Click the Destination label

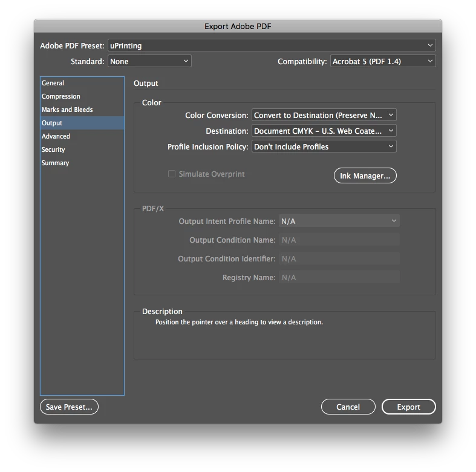tap(227, 131)
